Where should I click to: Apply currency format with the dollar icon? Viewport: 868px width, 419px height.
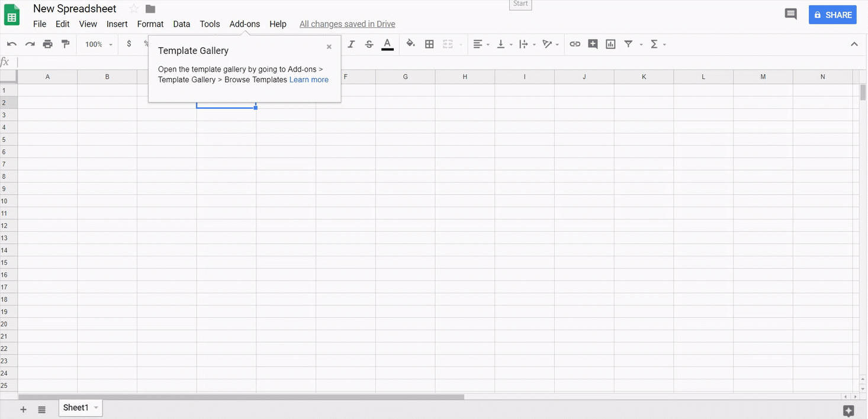pyautogui.click(x=128, y=44)
